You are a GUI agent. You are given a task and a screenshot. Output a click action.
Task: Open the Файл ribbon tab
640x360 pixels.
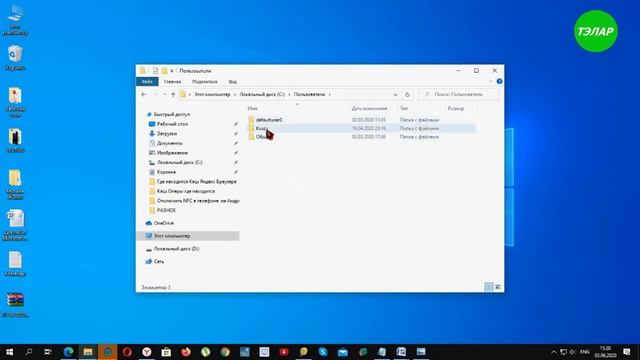(x=147, y=82)
